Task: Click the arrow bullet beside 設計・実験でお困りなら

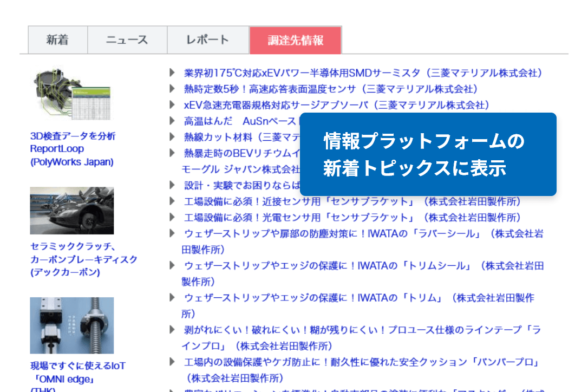Action: point(172,185)
